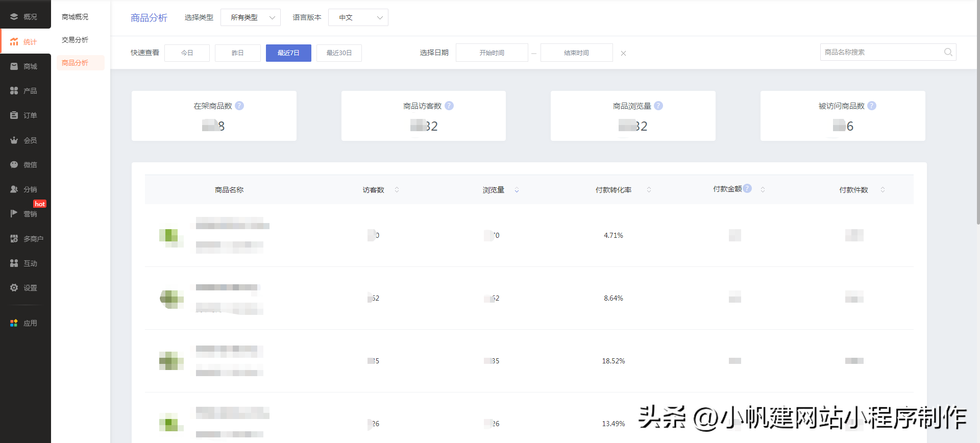The width and height of the screenshot is (980, 443).
Task: Open the 中文 language dropdown
Action: pyautogui.click(x=358, y=17)
